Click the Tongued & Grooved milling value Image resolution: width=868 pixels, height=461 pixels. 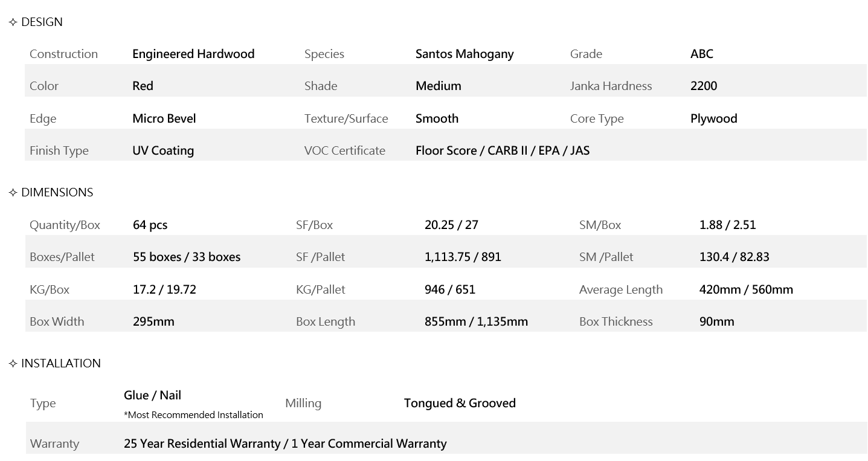pos(460,403)
